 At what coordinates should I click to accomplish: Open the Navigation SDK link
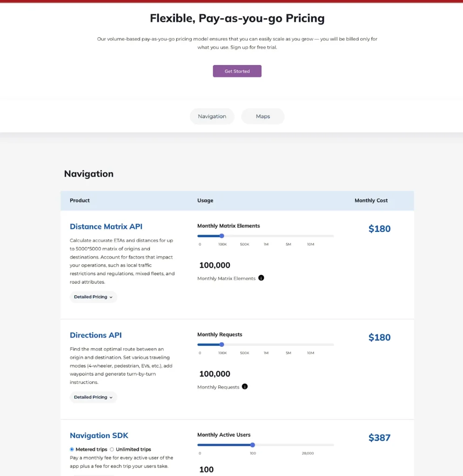[99, 436]
